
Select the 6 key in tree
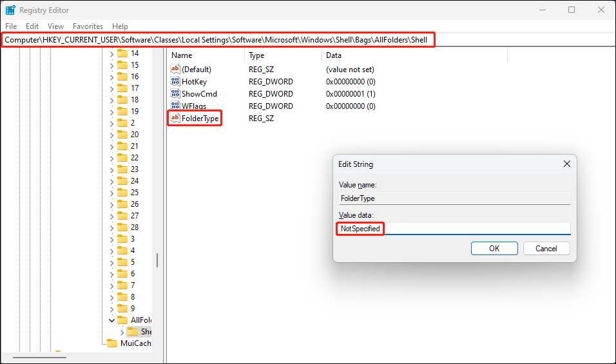tap(133, 273)
